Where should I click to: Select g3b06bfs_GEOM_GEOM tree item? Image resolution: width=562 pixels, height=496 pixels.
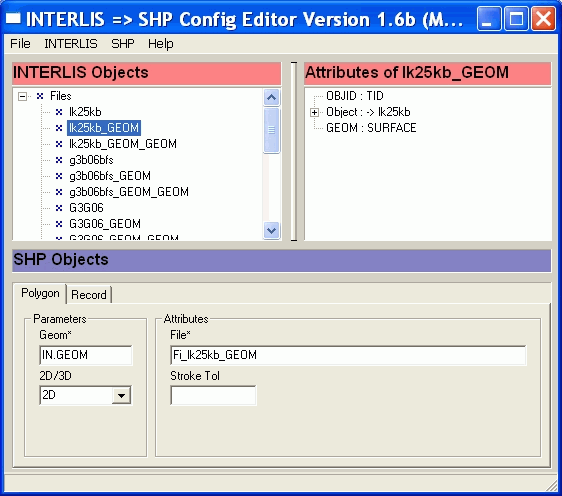click(x=129, y=192)
